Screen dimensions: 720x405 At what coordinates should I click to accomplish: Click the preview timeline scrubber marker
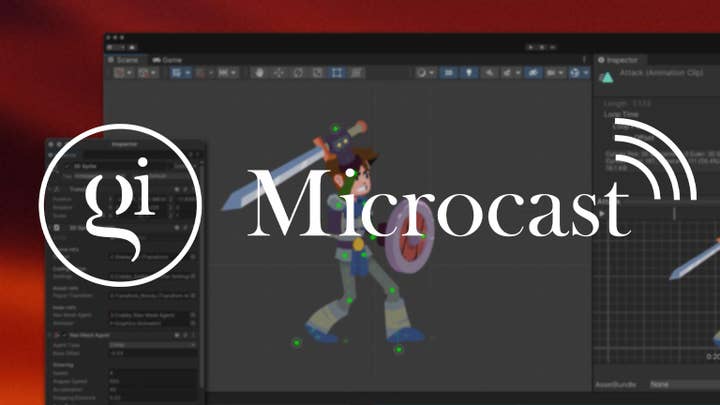coord(674,213)
